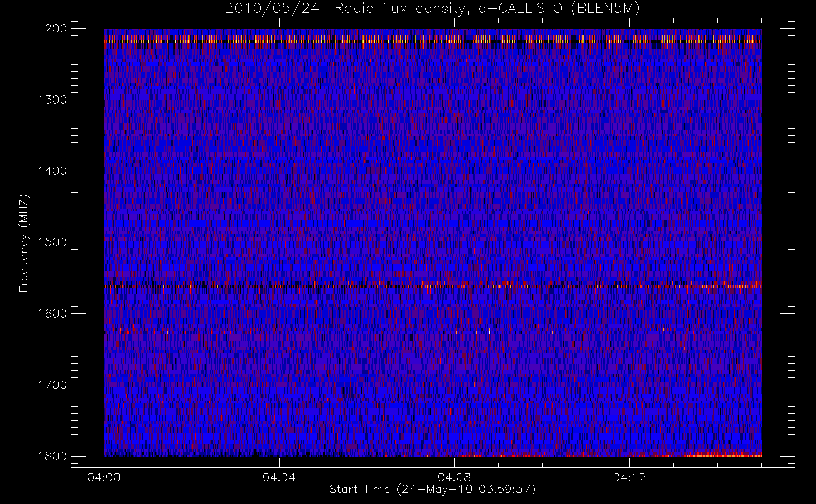Click the 'Frequency (MHZ)' axis label
The width and height of the screenshot is (816, 504).
[23, 243]
